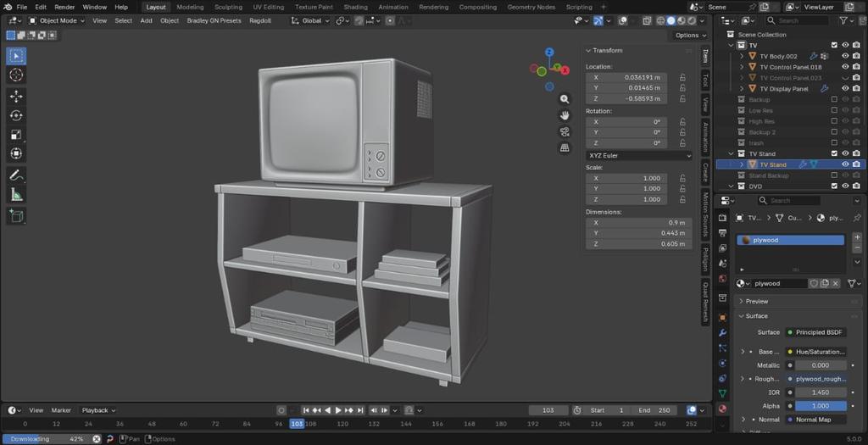
Task: Activate the Select Box tool
Action: pyautogui.click(x=16, y=56)
